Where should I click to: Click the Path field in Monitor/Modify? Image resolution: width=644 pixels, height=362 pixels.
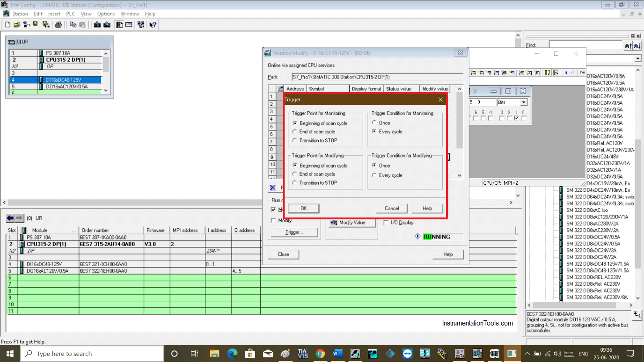(x=377, y=77)
